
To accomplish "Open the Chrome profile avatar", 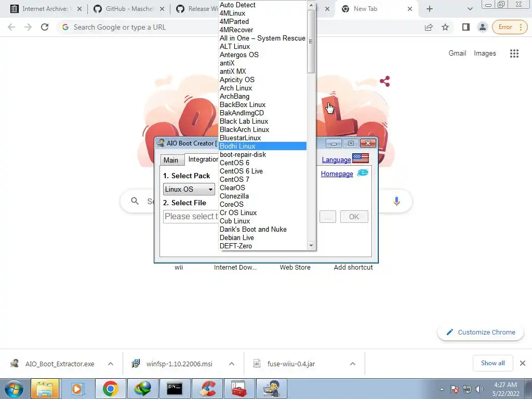I will pyautogui.click(x=482, y=27).
